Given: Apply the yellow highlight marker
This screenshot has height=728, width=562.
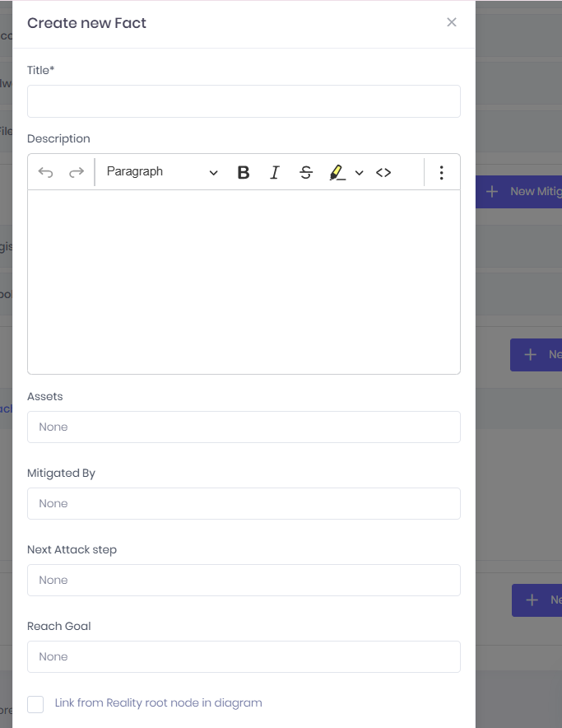Looking at the screenshot, I should point(337,173).
